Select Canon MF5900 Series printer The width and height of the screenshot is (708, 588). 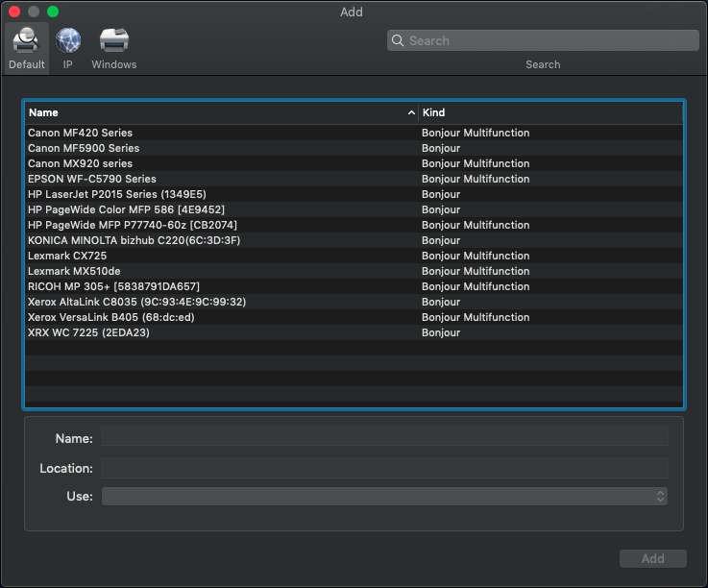[354, 148]
